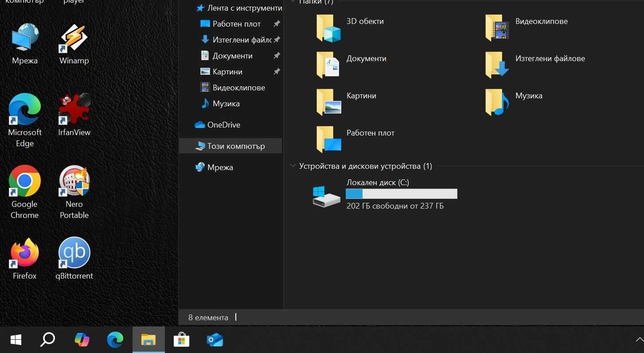Viewport: 644px width, 353px height.
Task: Open the Видеоклипове folder in main pane
Action: [527, 27]
